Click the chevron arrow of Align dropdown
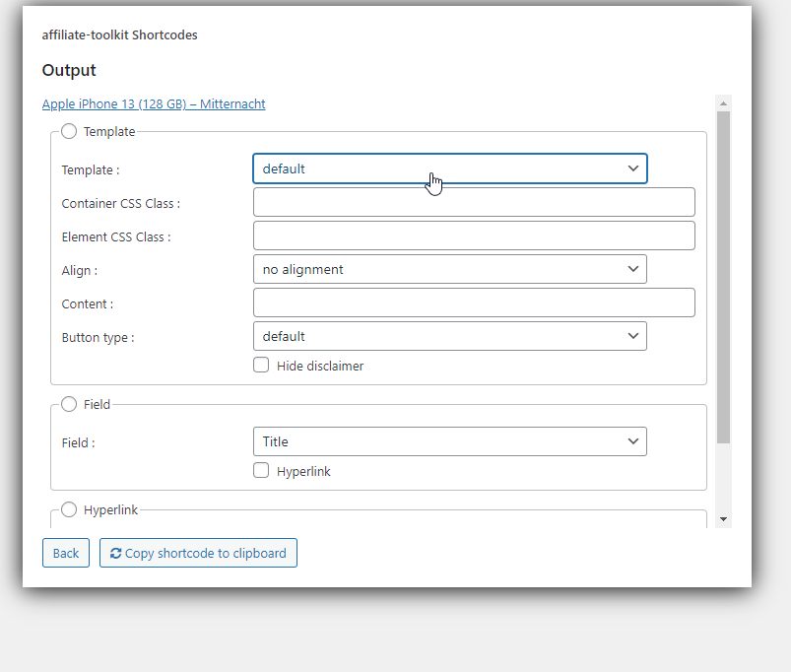Screen dimensions: 791x672 coord(633,269)
